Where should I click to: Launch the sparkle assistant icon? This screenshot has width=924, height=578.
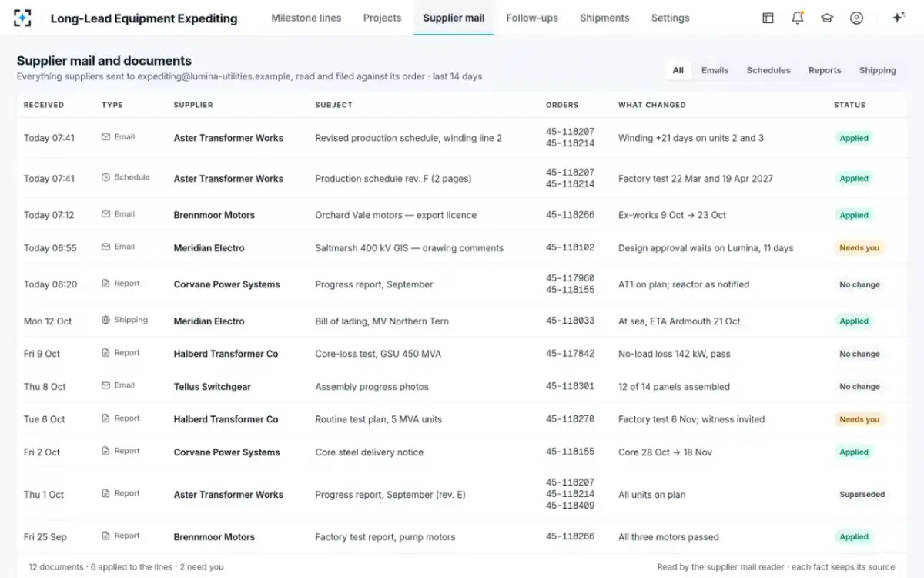click(x=898, y=18)
